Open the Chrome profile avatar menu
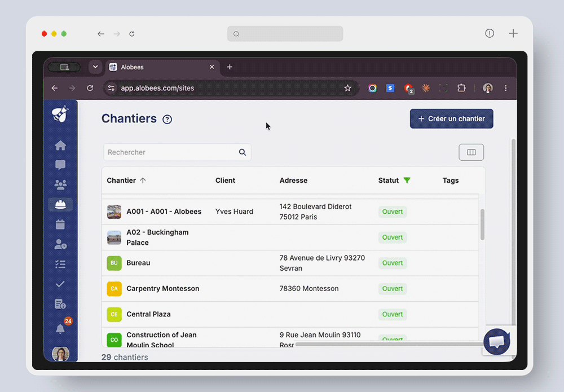The height and width of the screenshot is (392, 564). (x=488, y=88)
